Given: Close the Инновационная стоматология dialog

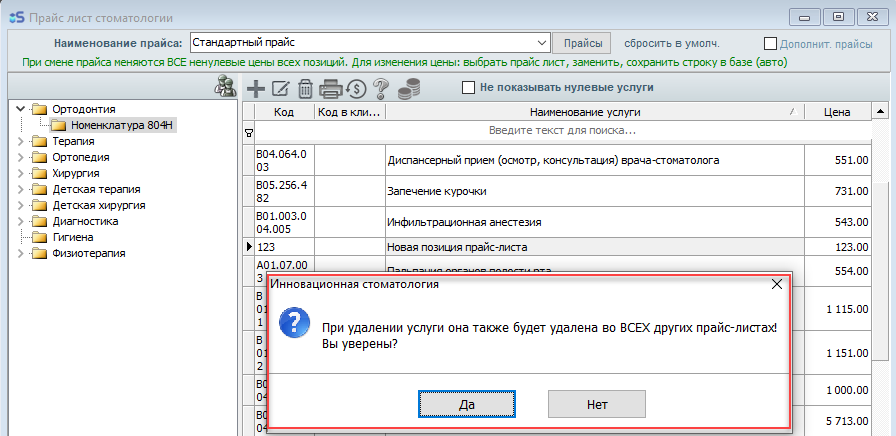Looking at the screenshot, I should pos(776,284).
